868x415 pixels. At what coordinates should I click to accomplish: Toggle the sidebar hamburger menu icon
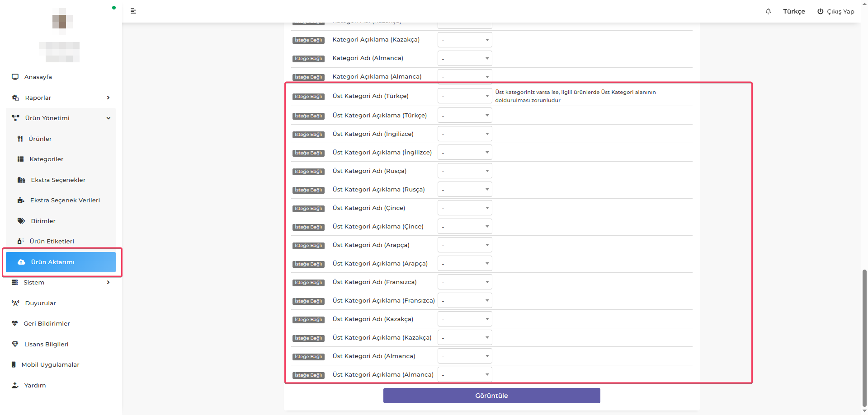point(133,11)
